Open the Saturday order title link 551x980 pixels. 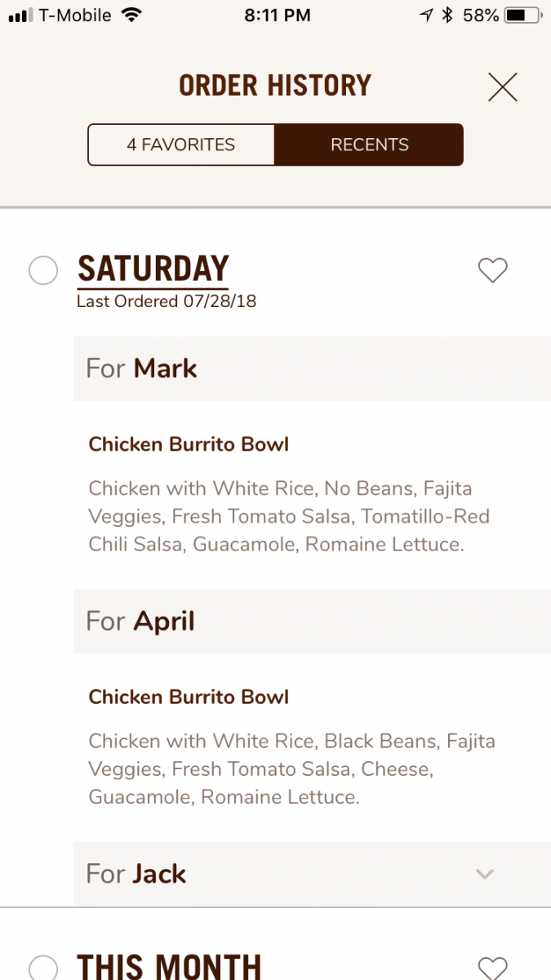153,269
